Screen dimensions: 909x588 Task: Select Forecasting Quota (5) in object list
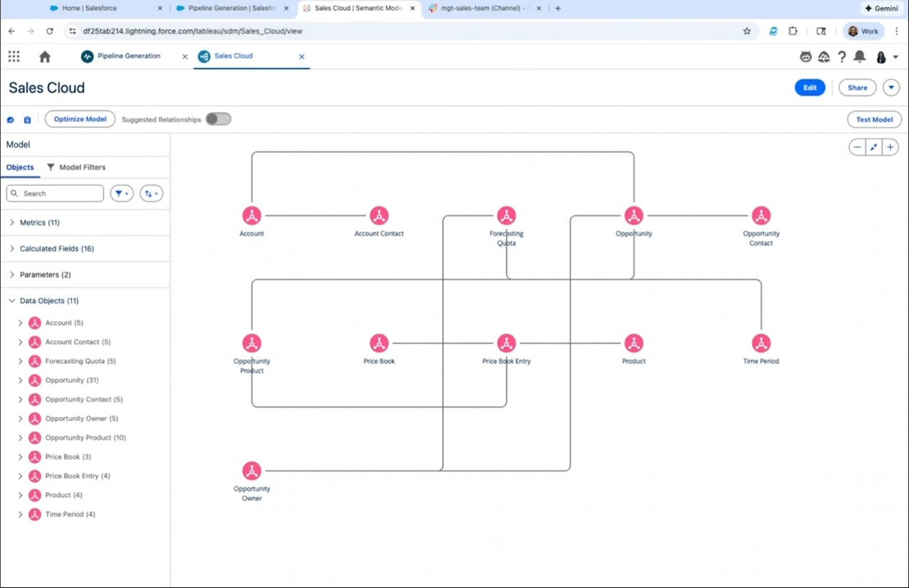click(x=80, y=361)
